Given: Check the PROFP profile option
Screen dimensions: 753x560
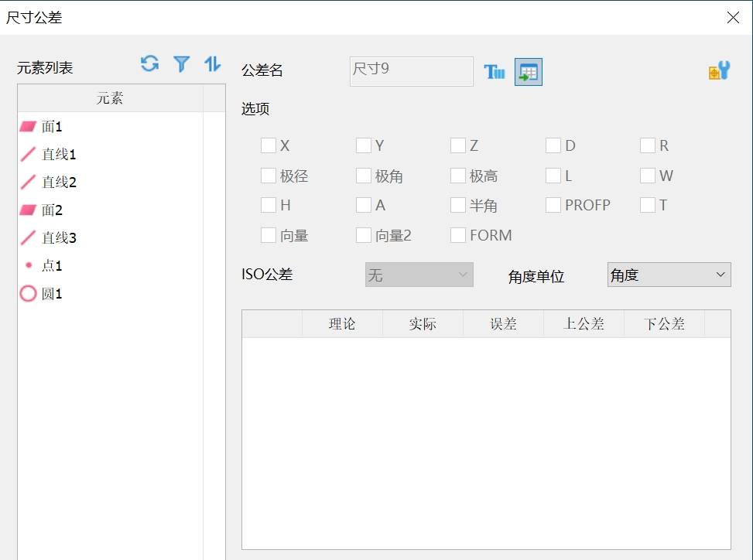Looking at the screenshot, I should point(553,204).
